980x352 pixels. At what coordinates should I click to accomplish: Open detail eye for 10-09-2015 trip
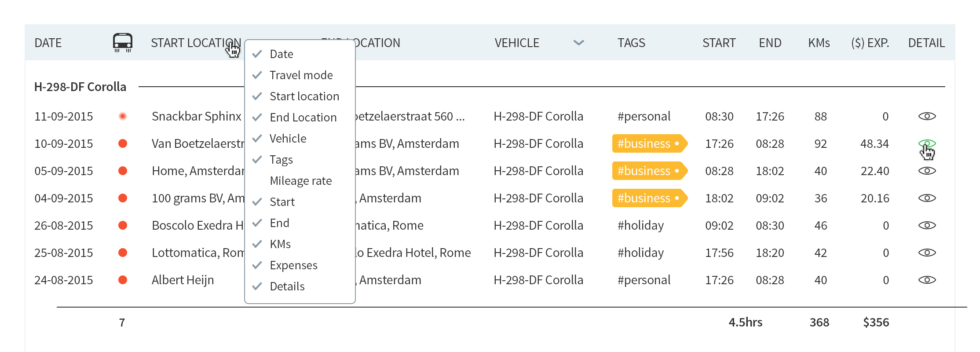[x=927, y=143]
